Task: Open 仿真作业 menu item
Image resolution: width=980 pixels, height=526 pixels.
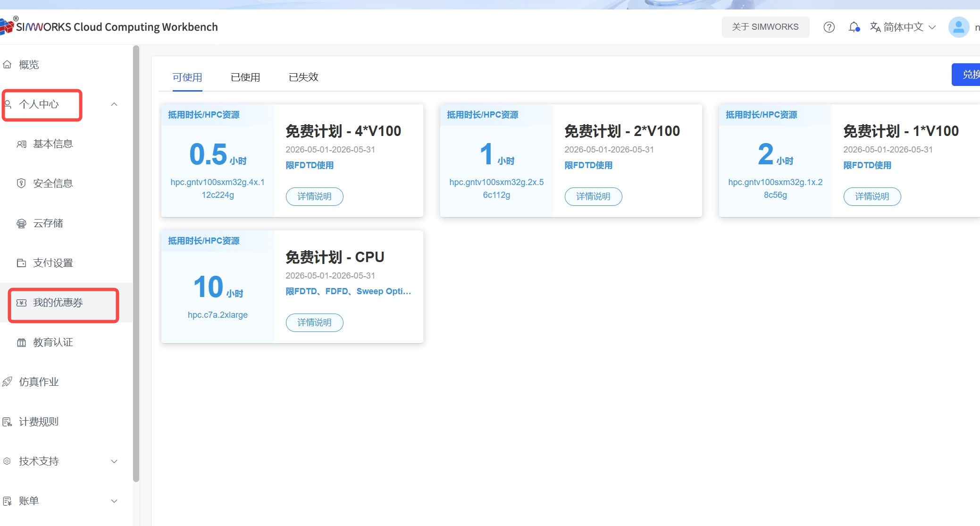Action: coord(66,382)
